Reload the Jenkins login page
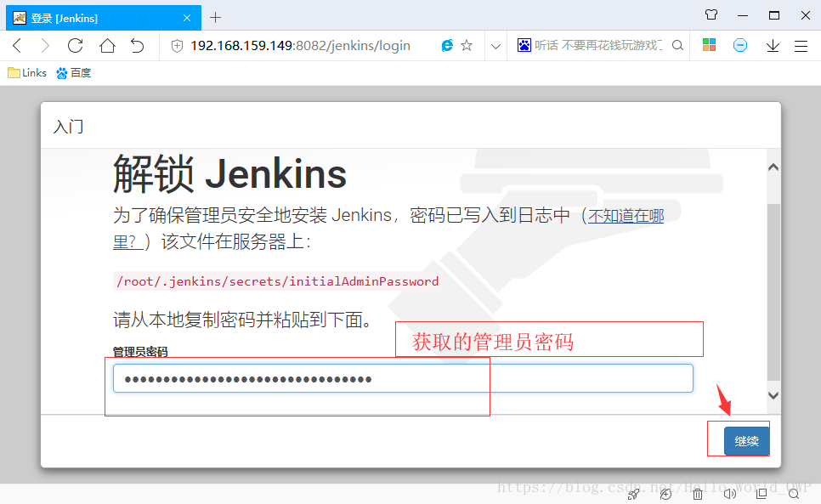 76,46
